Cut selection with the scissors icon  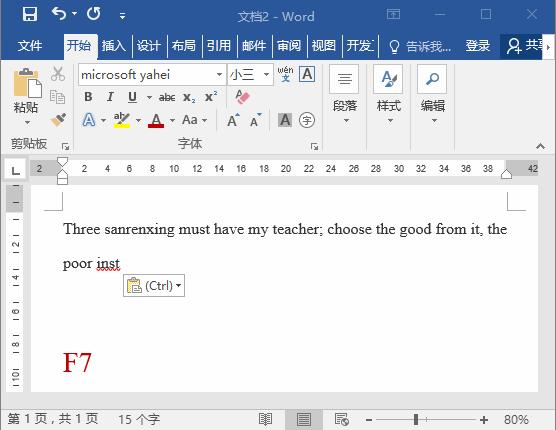pyautogui.click(x=58, y=74)
